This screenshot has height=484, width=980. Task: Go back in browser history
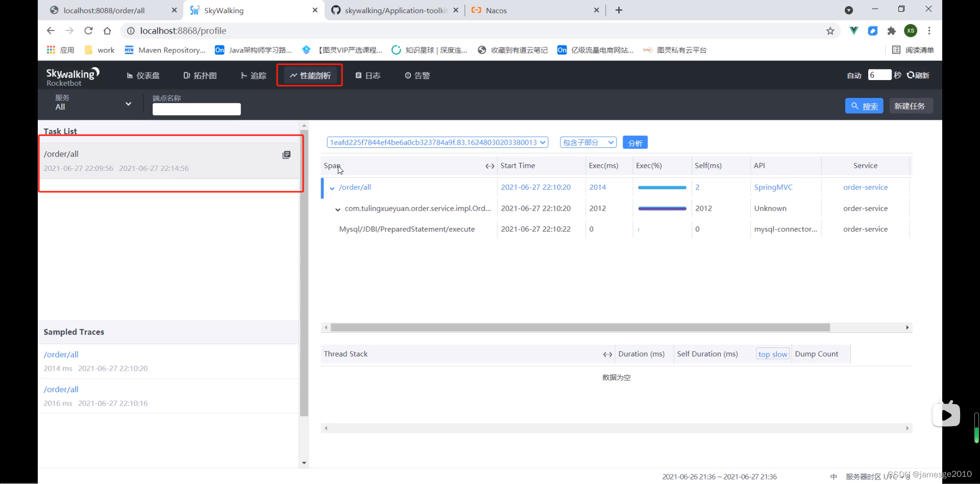[51, 31]
